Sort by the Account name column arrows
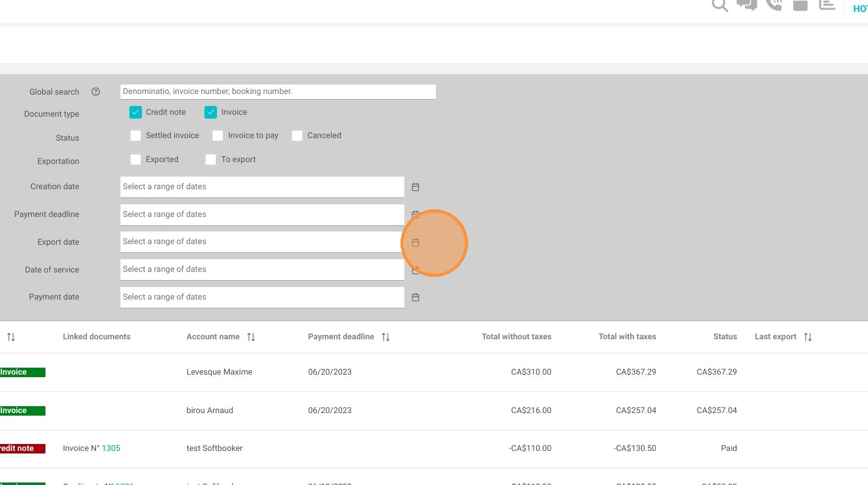Screen dimensions: 868x485 (251, 337)
